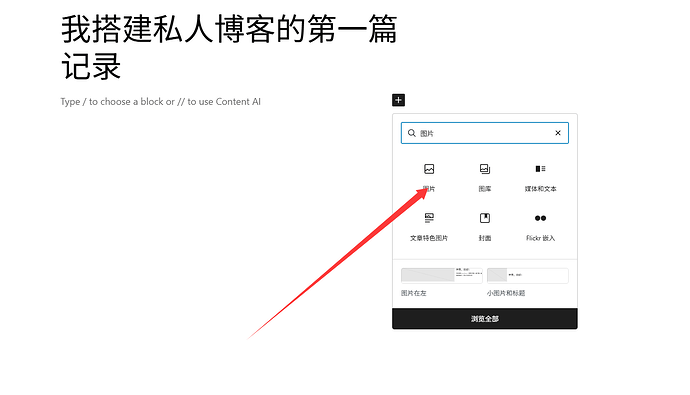This screenshot has width=690, height=395.
Task: Select the 图片 image block
Action: pyautogui.click(x=429, y=178)
